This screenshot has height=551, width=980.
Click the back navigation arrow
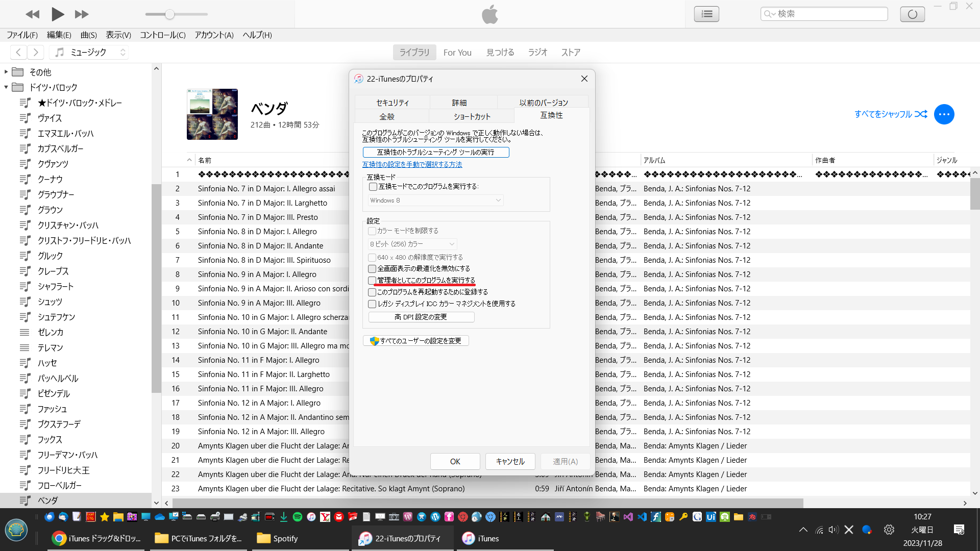point(18,52)
